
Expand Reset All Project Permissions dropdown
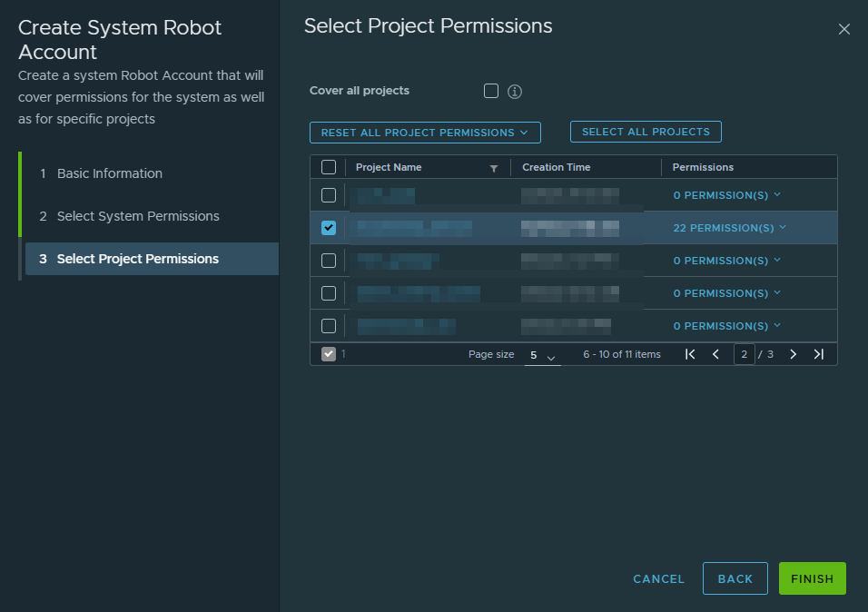[x=425, y=133]
